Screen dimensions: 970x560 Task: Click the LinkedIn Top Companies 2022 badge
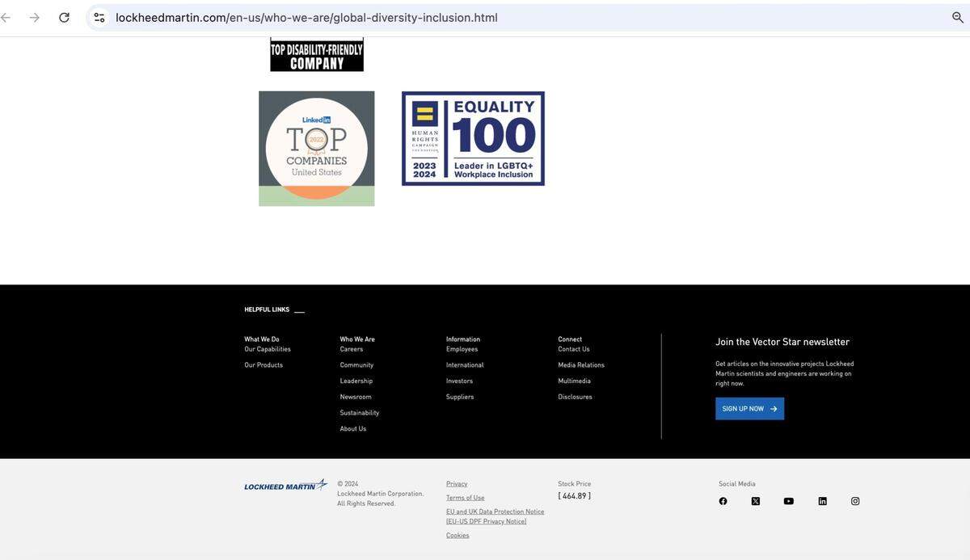click(317, 149)
